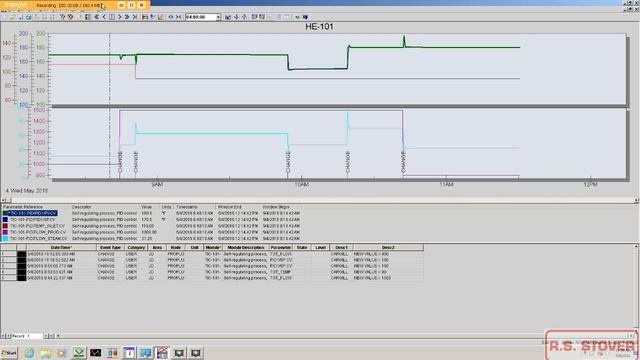Click the chart horizontal scrollbar right arrow
The height and width of the screenshot is (360, 640).
[x=637, y=200]
